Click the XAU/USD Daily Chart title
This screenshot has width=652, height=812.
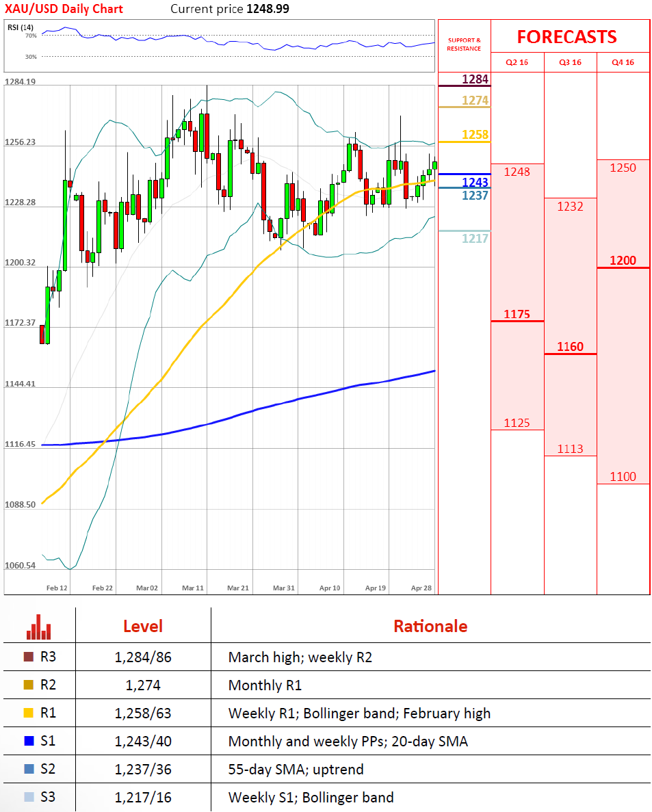click(64, 9)
